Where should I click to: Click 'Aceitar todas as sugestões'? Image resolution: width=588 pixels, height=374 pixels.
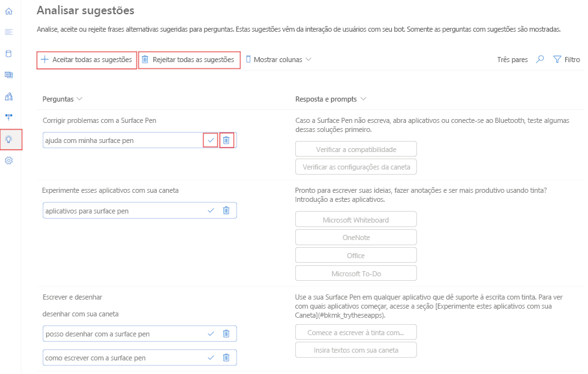pos(87,59)
